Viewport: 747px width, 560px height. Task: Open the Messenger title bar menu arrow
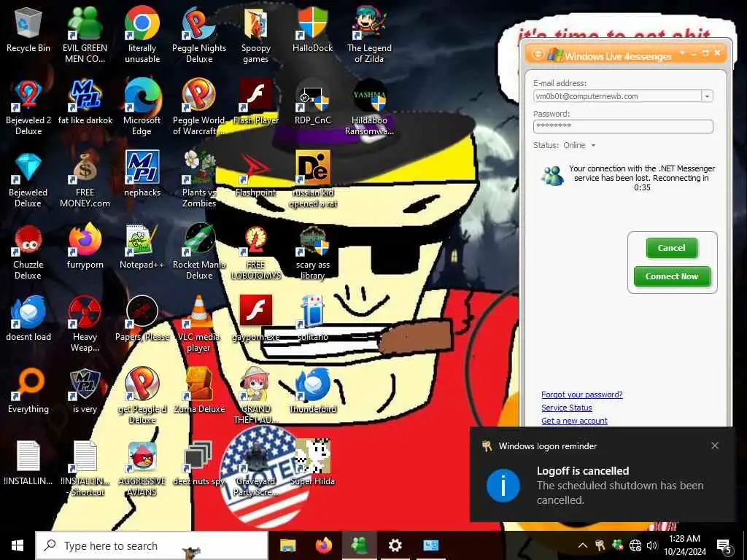click(682, 52)
